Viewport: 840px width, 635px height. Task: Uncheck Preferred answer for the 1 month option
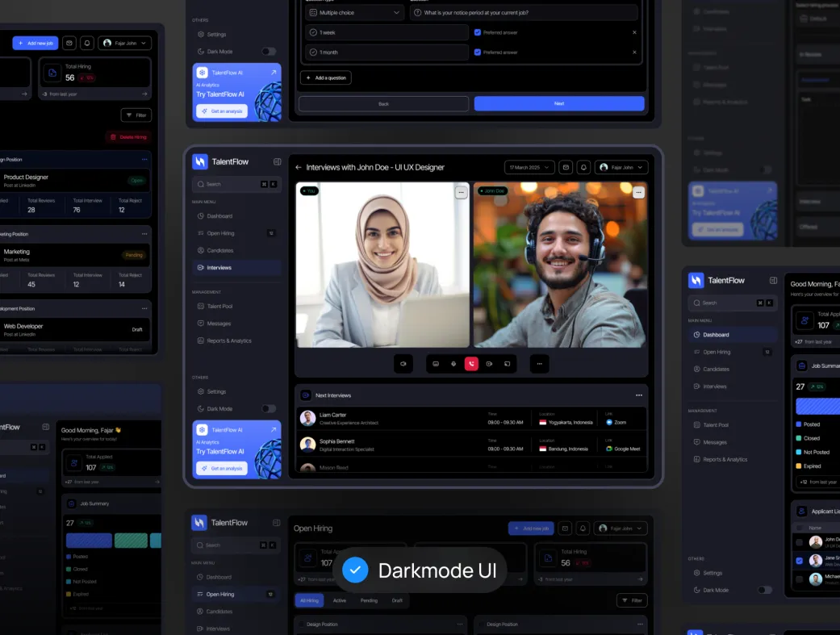point(478,52)
